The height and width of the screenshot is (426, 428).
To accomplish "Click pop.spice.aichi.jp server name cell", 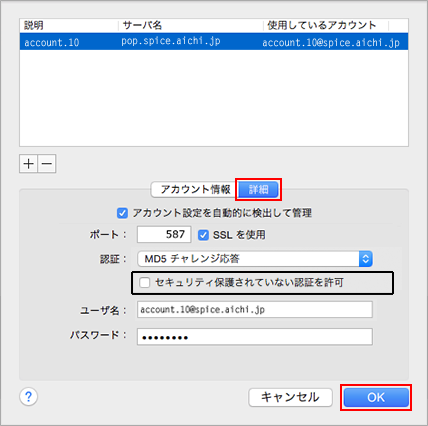I will point(171,41).
